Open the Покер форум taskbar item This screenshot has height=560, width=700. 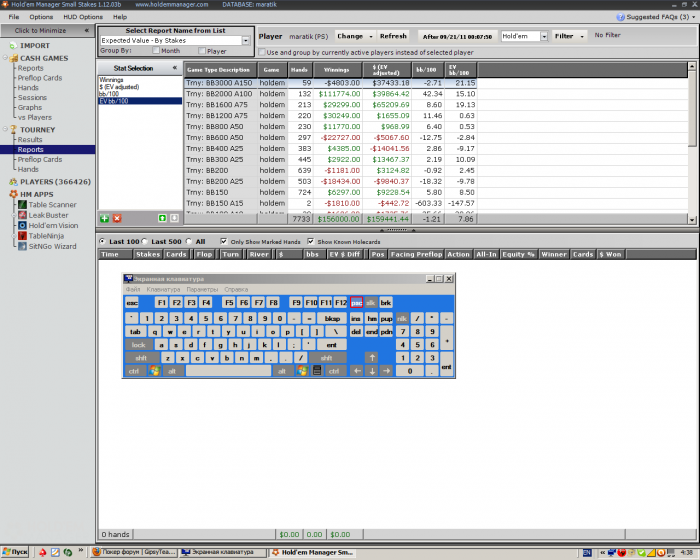point(134,552)
